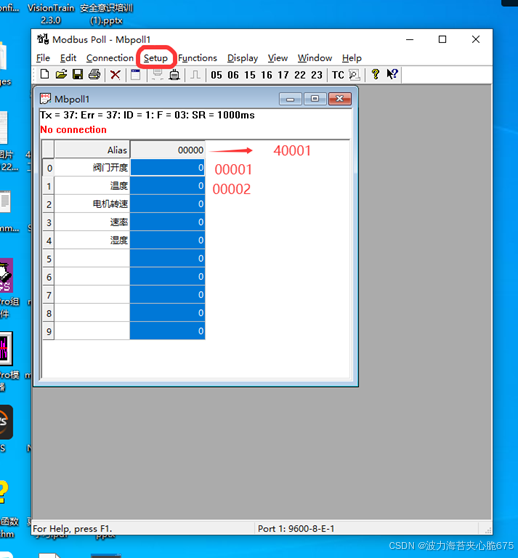Open the Edit menu
This screenshot has height=558, width=518.
(x=68, y=58)
